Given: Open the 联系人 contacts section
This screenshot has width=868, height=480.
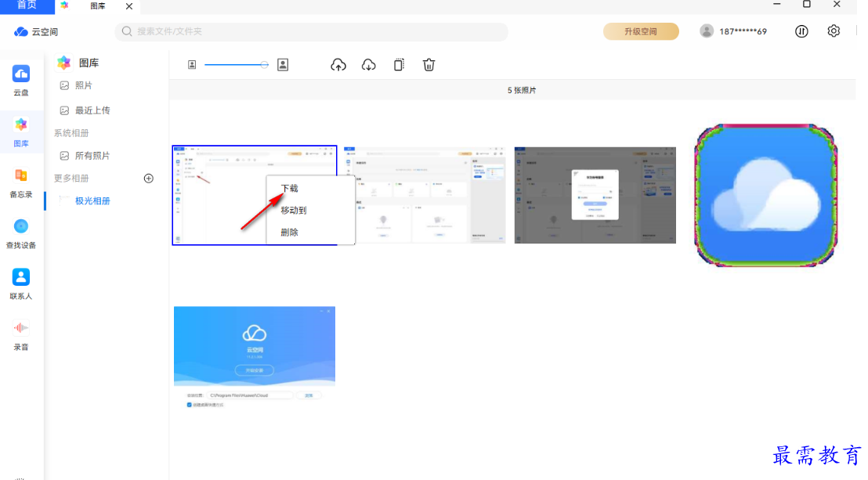Looking at the screenshot, I should click(x=21, y=284).
